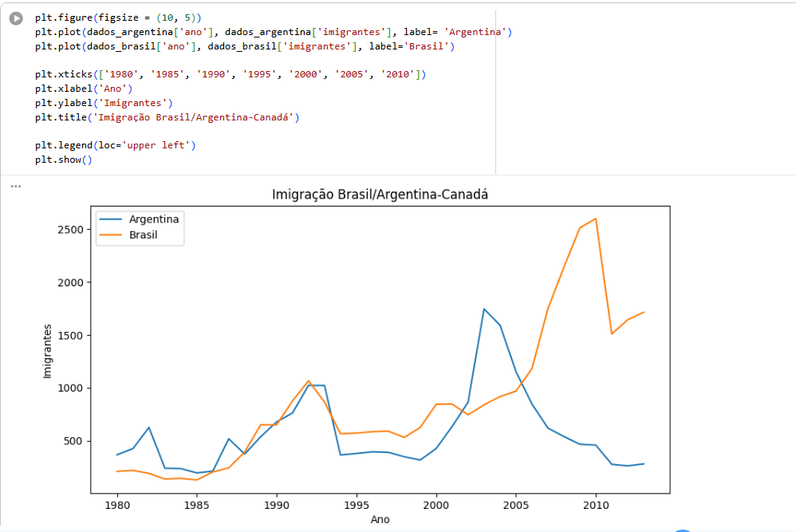Click the 2000 y-axis tick label

70,283
